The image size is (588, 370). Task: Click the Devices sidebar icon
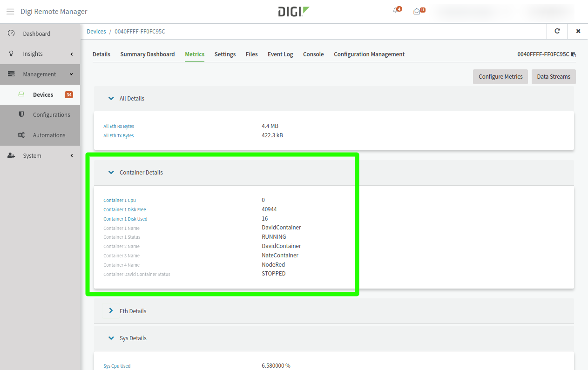[21, 94]
